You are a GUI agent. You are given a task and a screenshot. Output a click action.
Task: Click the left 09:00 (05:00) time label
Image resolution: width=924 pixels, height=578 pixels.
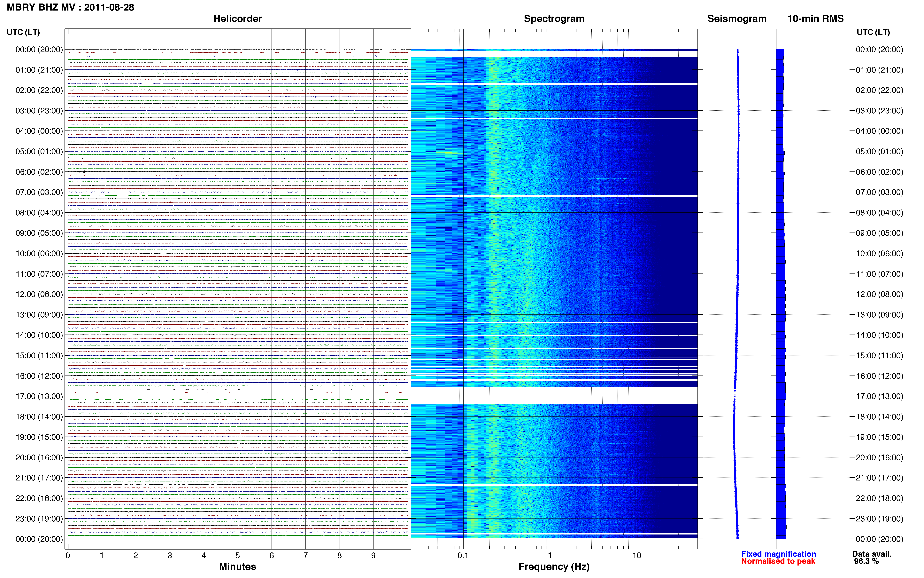[39, 233]
